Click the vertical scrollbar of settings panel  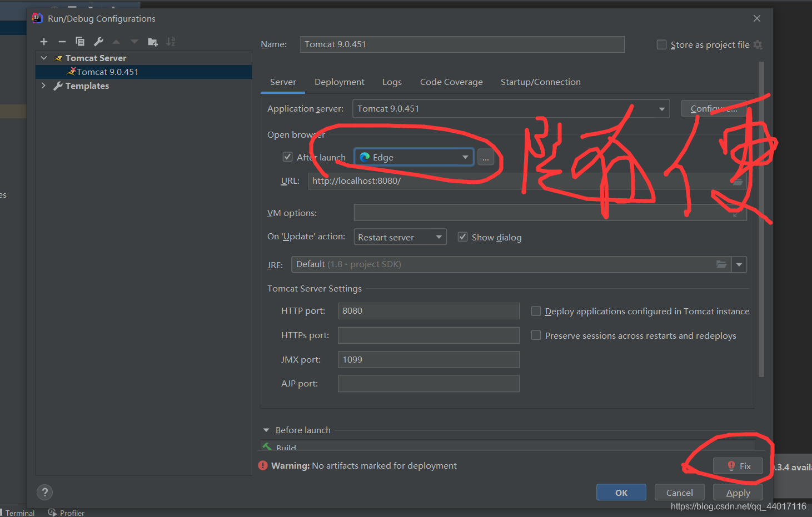761,219
